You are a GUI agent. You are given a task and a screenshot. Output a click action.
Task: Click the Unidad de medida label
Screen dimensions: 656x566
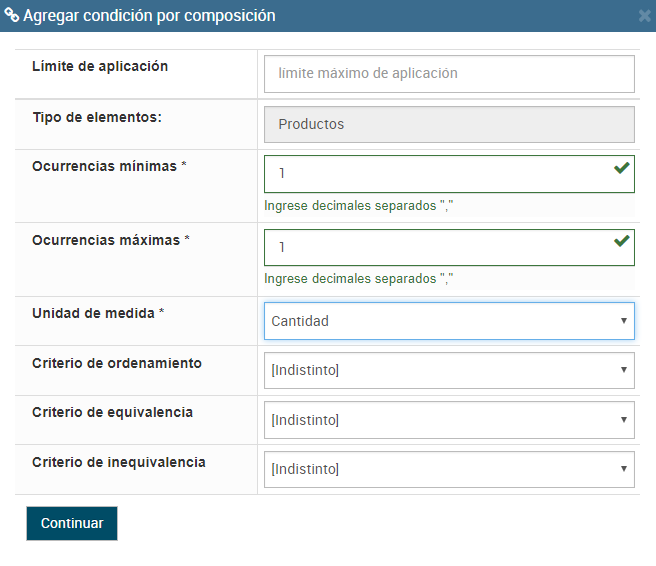point(98,313)
